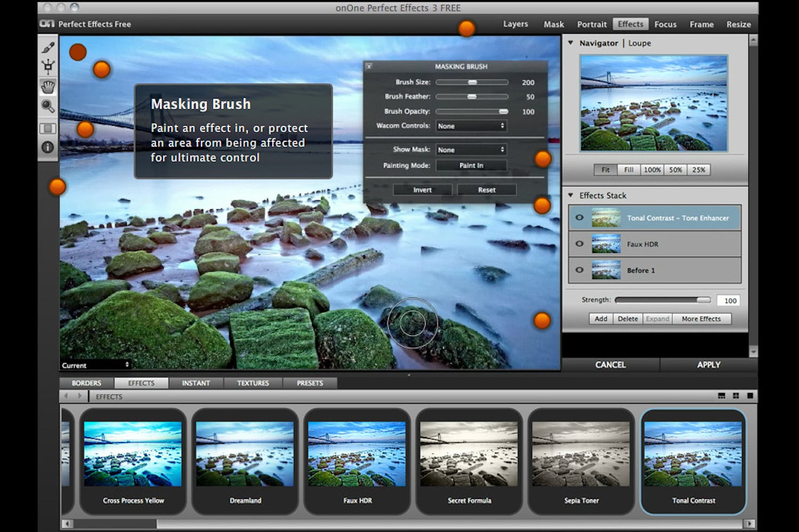Switch browser to filmstrip view icon

(722, 396)
